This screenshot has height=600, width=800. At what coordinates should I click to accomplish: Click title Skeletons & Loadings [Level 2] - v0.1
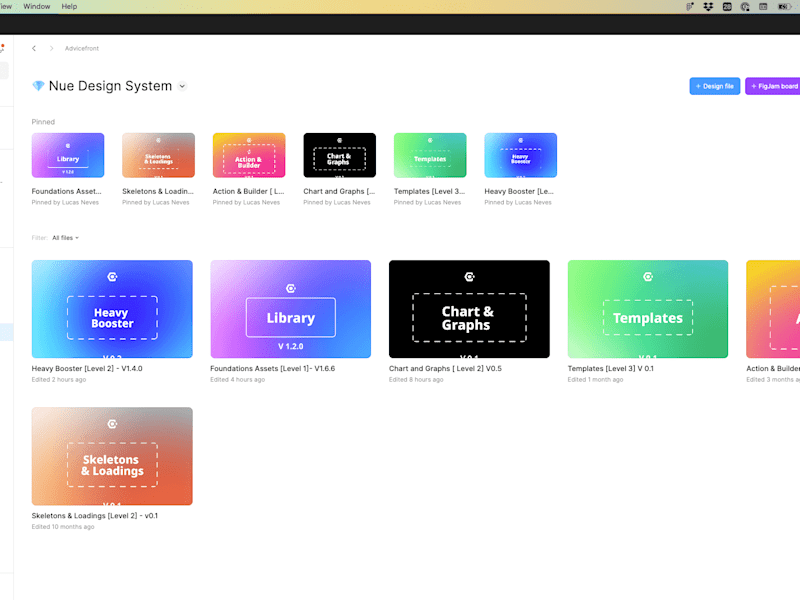(94, 516)
